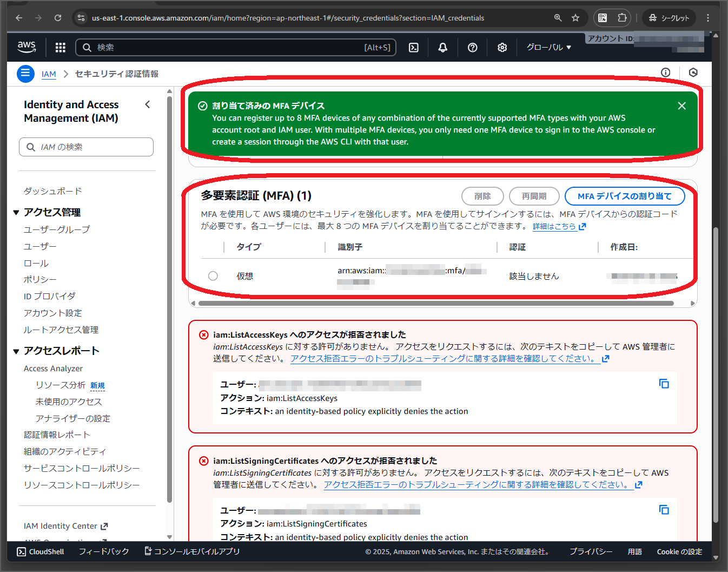Open ユーザー in the sidebar

pyautogui.click(x=40, y=246)
